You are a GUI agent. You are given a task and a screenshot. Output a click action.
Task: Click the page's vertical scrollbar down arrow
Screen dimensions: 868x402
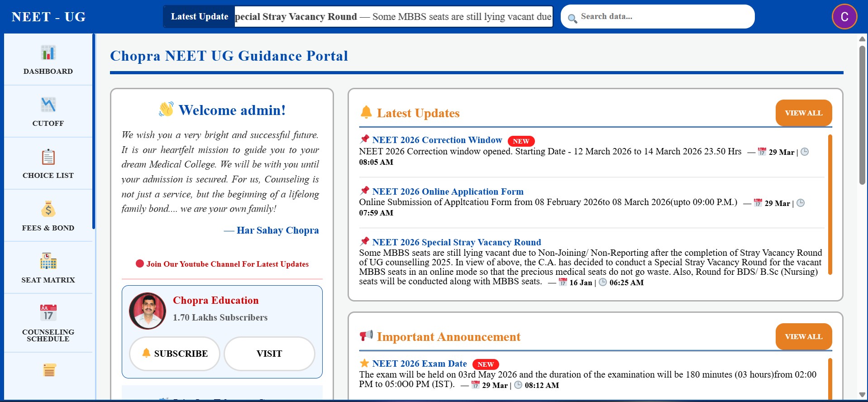[862, 395]
